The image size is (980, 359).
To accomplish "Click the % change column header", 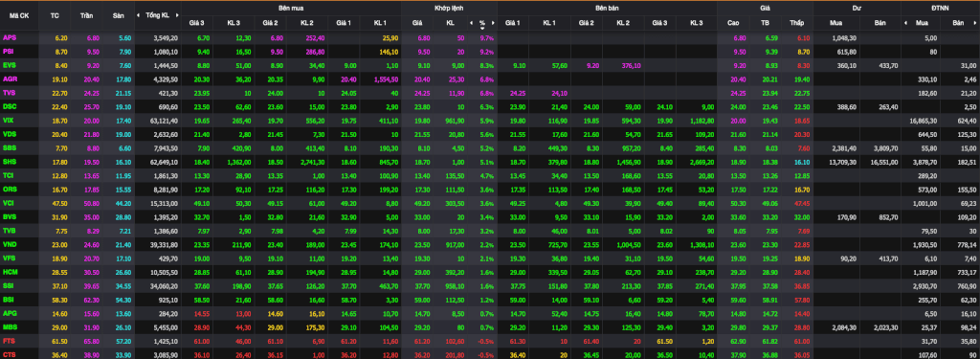I will click(482, 23).
